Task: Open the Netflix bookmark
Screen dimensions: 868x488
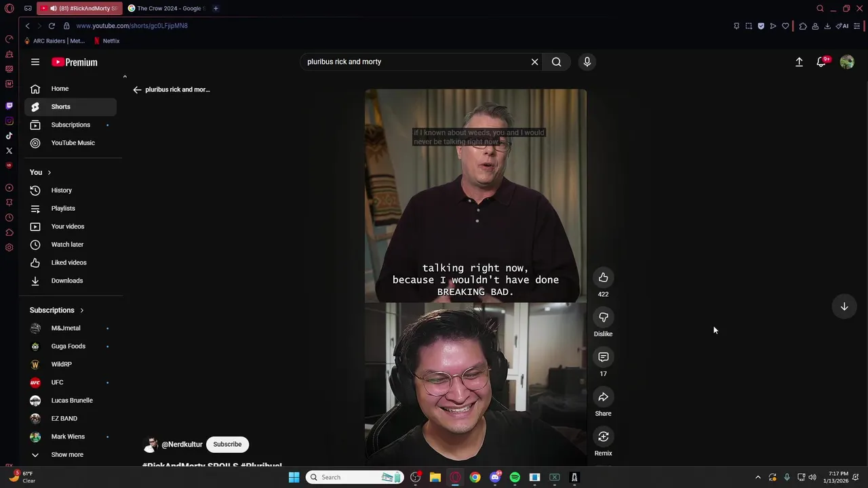Action: point(106,41)
